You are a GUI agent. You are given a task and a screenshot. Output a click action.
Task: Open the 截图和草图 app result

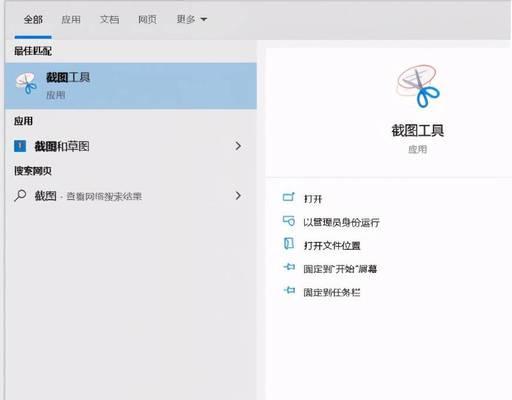coord(131,146)
